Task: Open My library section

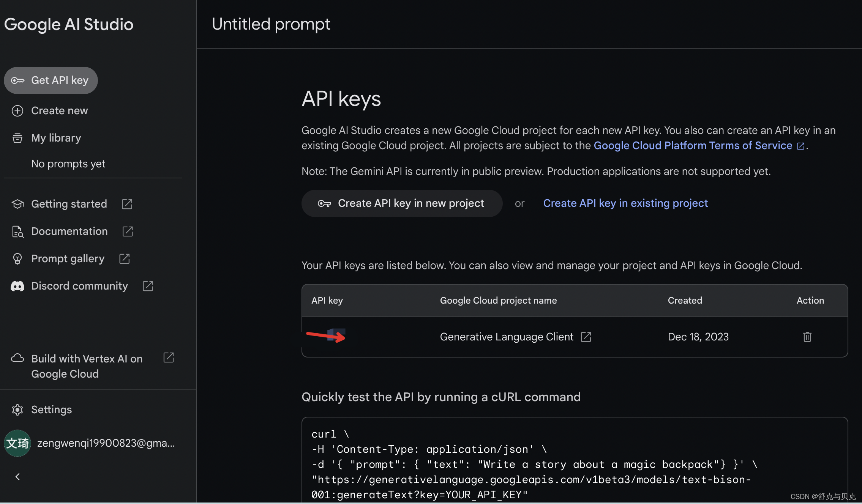Action: tap(56, 138)
